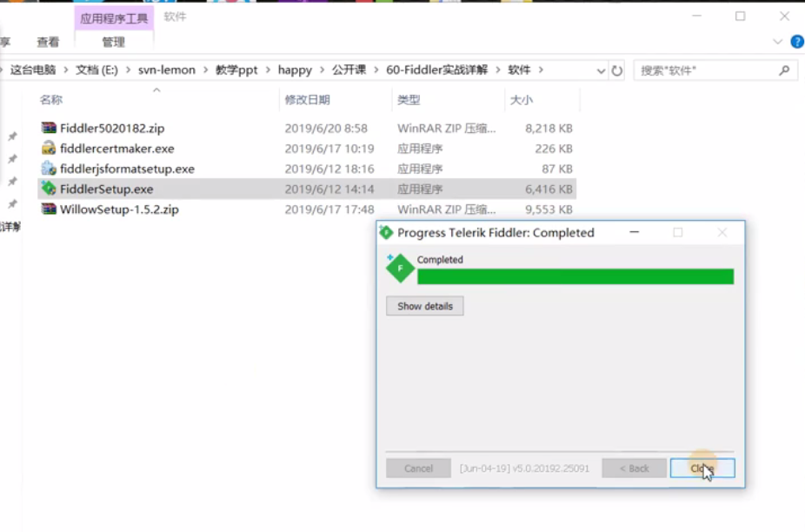Navigate to 这台电脑 in the breadcrumb
The image size is (805, 532).
33,70
